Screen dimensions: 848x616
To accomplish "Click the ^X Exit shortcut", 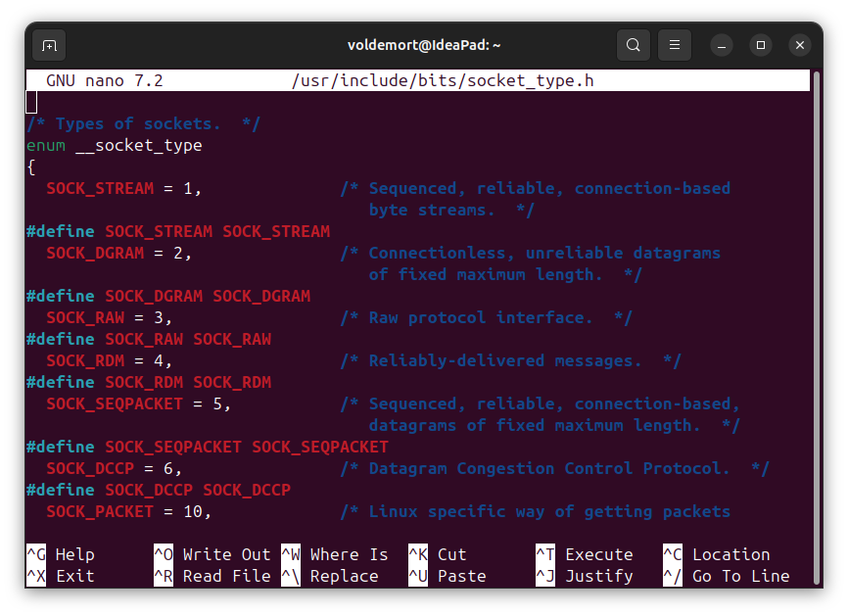I will click(x=61, y=577).
